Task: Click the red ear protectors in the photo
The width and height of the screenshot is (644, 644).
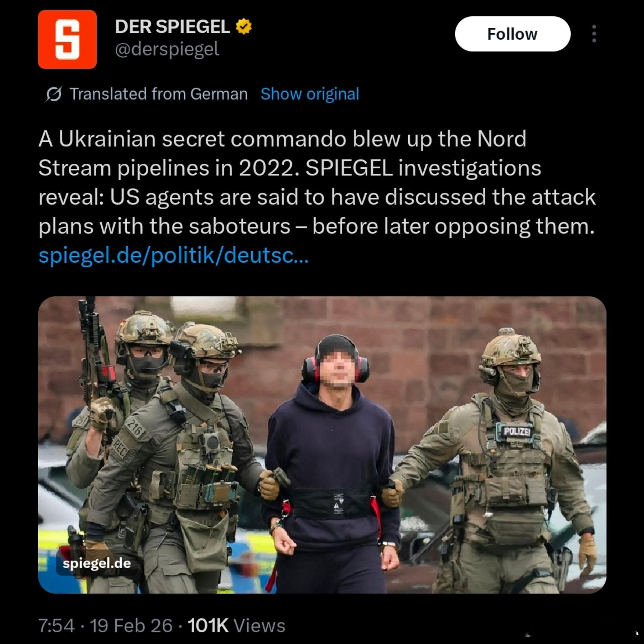Action: 336,369
